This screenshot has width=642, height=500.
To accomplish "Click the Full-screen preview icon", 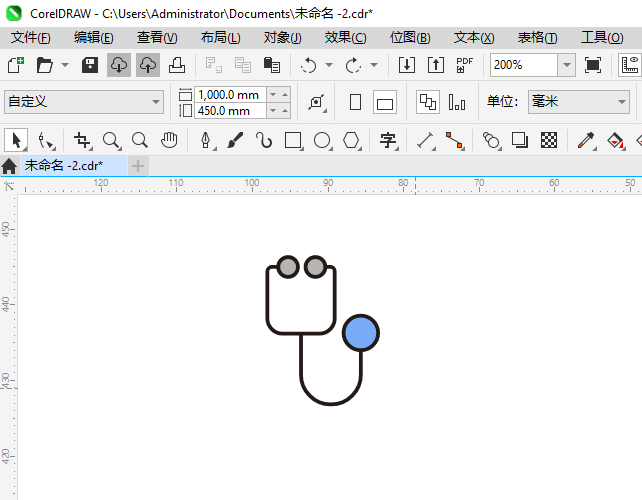I will 593,65.
